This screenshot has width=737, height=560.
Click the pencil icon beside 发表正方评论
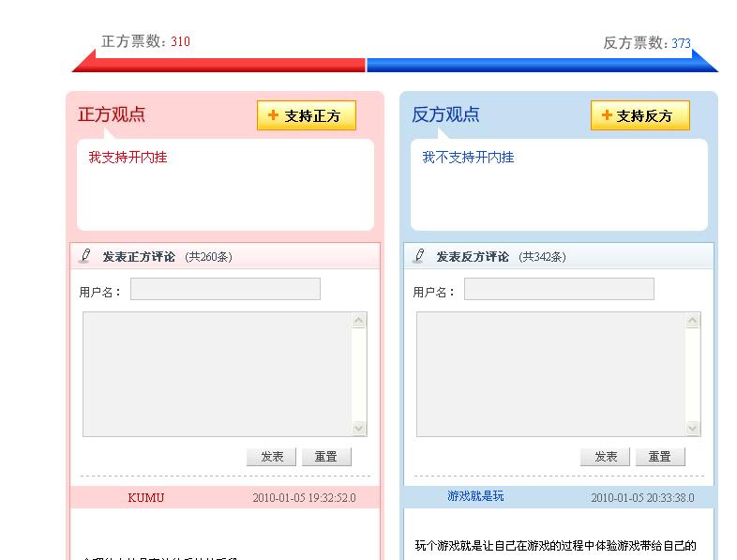[x=85, y=256]
